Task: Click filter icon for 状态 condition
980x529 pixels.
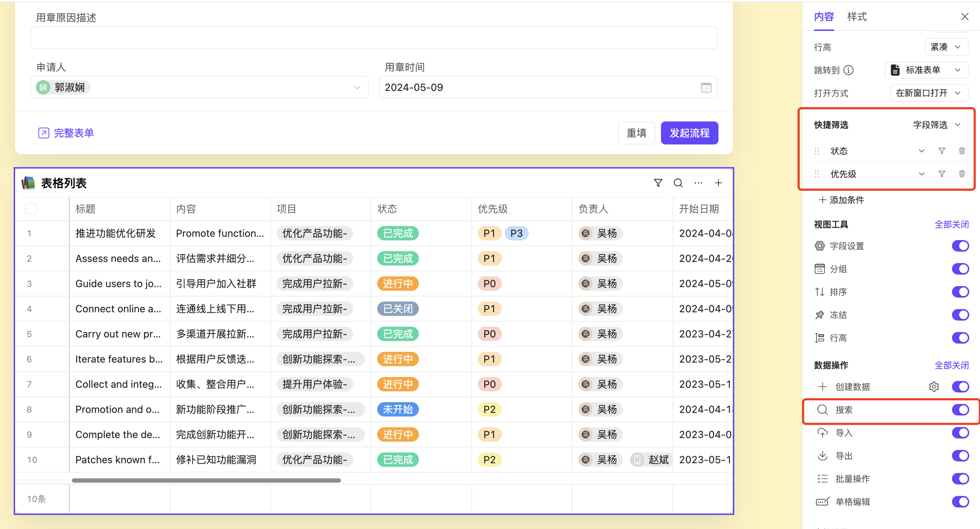Action: click(942, 151)
